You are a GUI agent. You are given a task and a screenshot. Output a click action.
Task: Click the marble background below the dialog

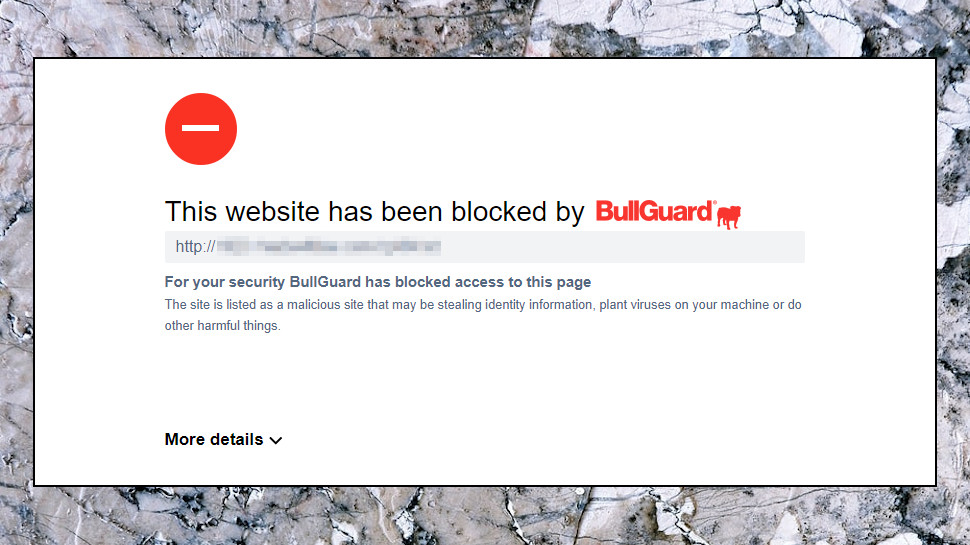pos(485,515)
